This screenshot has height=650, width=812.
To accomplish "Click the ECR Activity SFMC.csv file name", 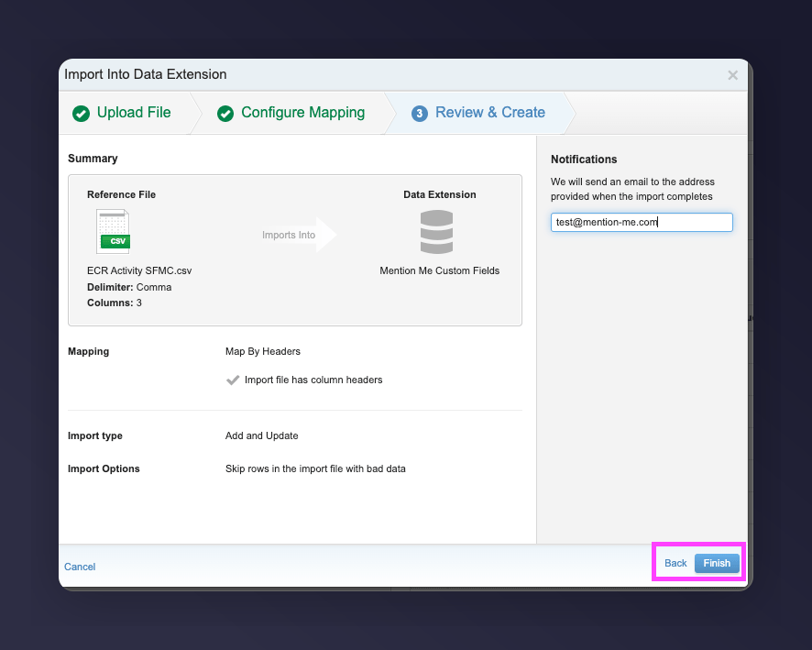I will tap(139, 270).
